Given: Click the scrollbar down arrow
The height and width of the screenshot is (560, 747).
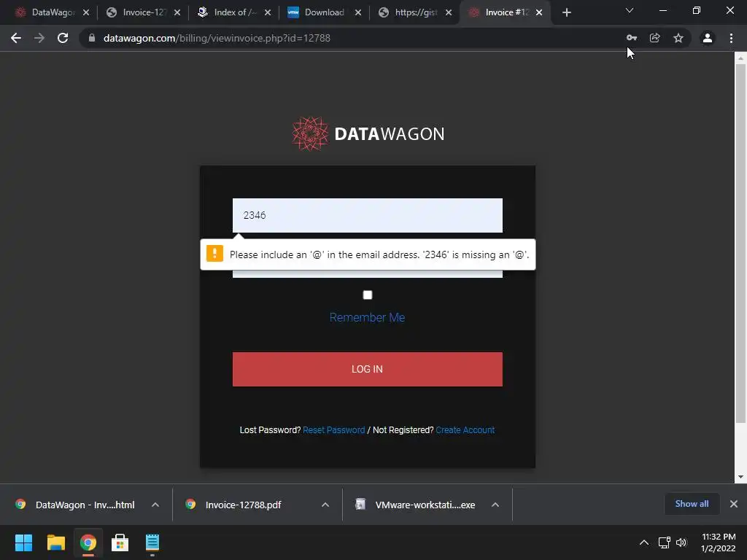Looking at the screenshot, I should tap(740, 477).
